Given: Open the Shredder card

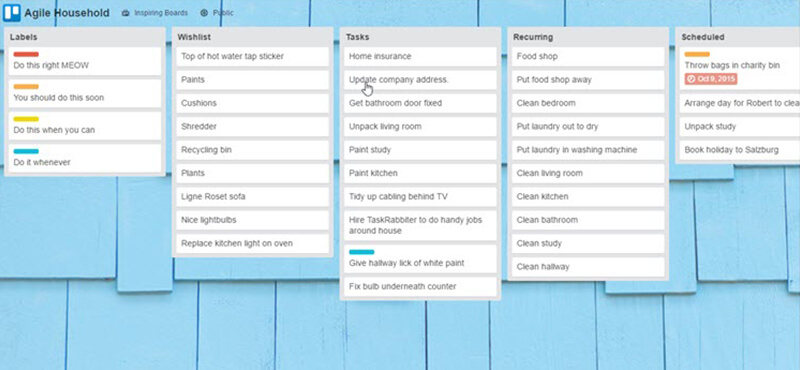Looking at the screenshot, I should 253,127.
